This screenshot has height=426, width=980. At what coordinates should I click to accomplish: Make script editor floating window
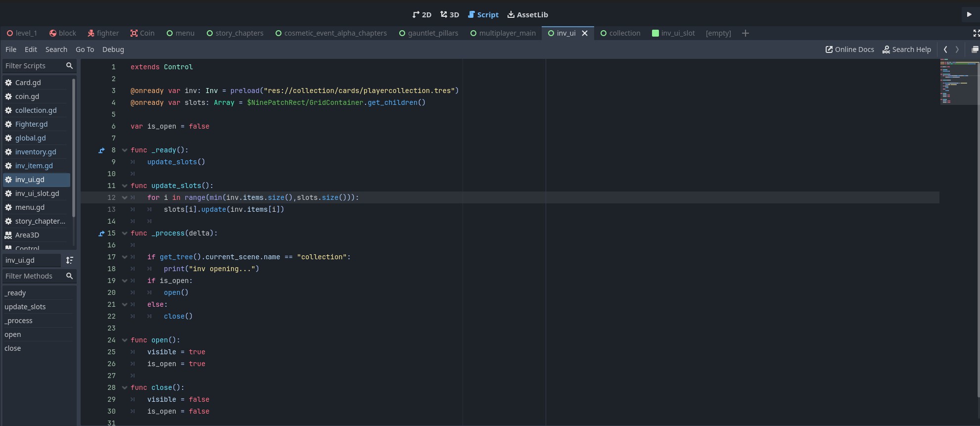[x=975, y=49]
